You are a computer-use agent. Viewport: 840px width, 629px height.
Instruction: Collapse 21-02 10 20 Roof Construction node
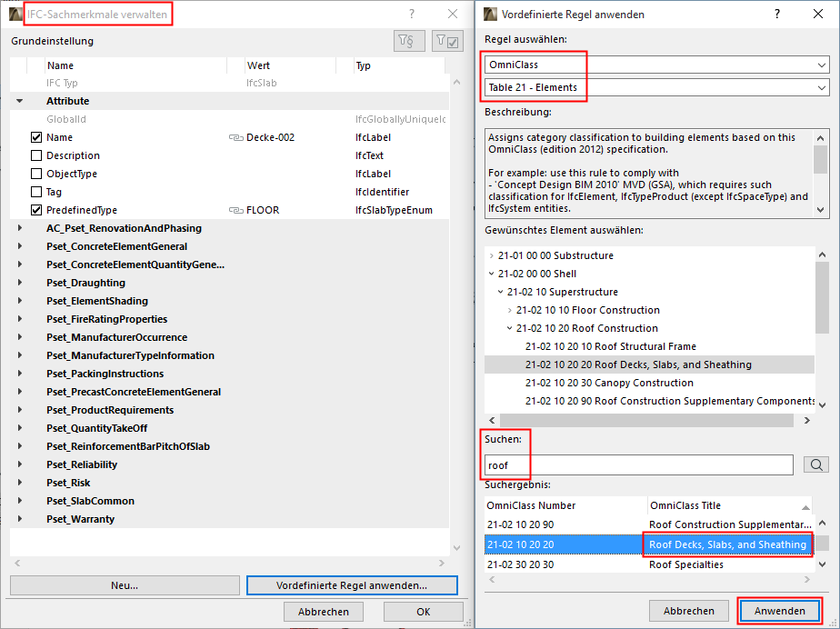click(509, 328)
